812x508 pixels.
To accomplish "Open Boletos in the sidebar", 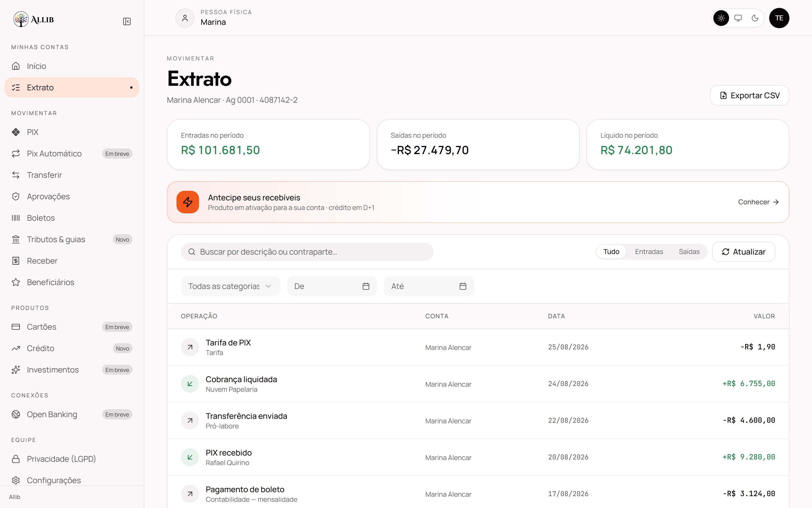I will pyautogui.click(x=72, y=218).
